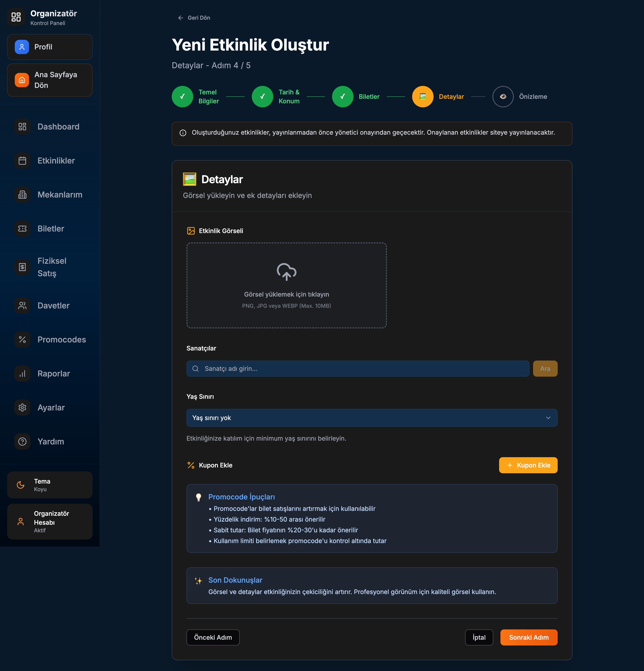The width and height of the screenshot is (644, 671).
Task: Click the Geri Dön link
Action: 194,18
